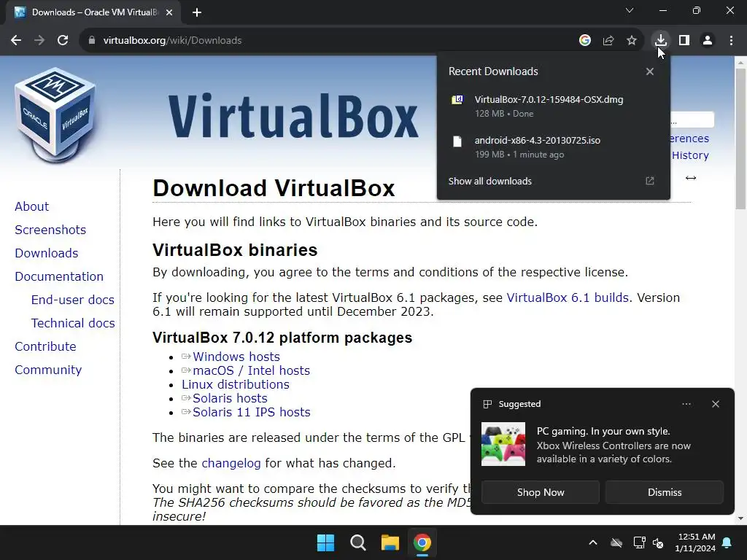Image resolution: width=747 pixels, height=560 pixels.
Task: Open Screenshots sidebar link
Action: 50,230
